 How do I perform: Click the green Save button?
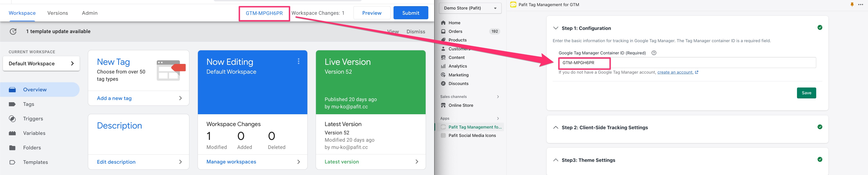pyautogui.click(x=806, y=93)
